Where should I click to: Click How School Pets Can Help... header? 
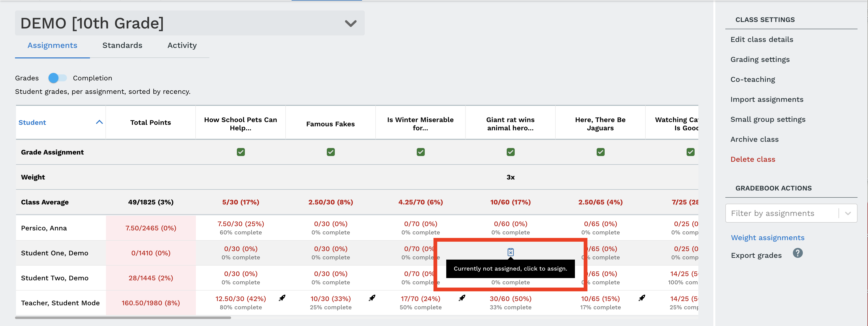coord(240,124)
